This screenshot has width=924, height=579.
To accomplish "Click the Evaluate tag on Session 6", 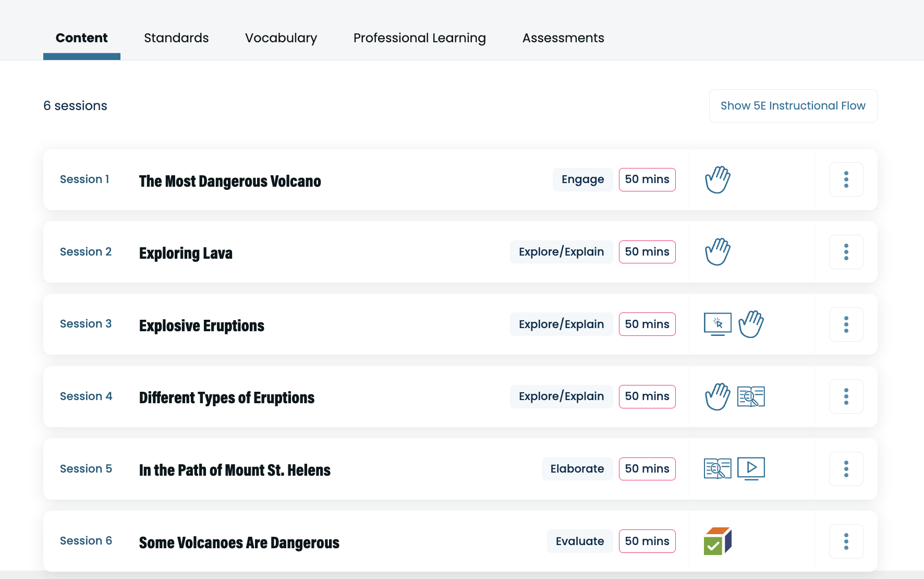I will click(x=580, y=541).
